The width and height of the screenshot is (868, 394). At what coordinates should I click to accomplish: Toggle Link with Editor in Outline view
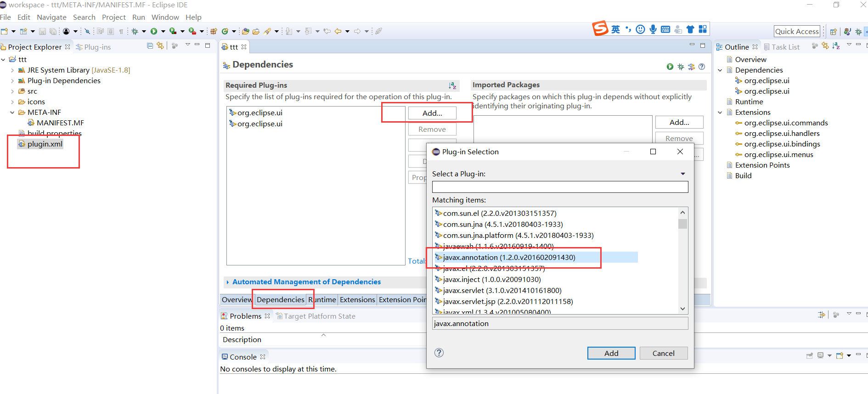point(825,45)
